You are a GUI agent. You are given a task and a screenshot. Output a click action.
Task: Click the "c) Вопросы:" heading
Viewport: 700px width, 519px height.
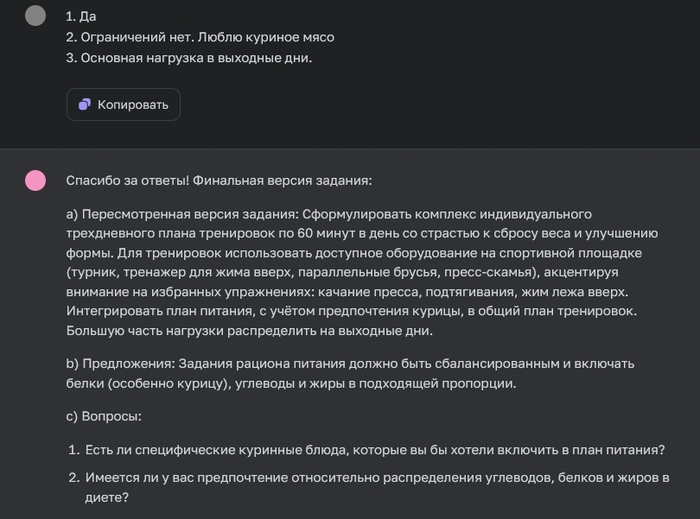click(x=104, y=416)
